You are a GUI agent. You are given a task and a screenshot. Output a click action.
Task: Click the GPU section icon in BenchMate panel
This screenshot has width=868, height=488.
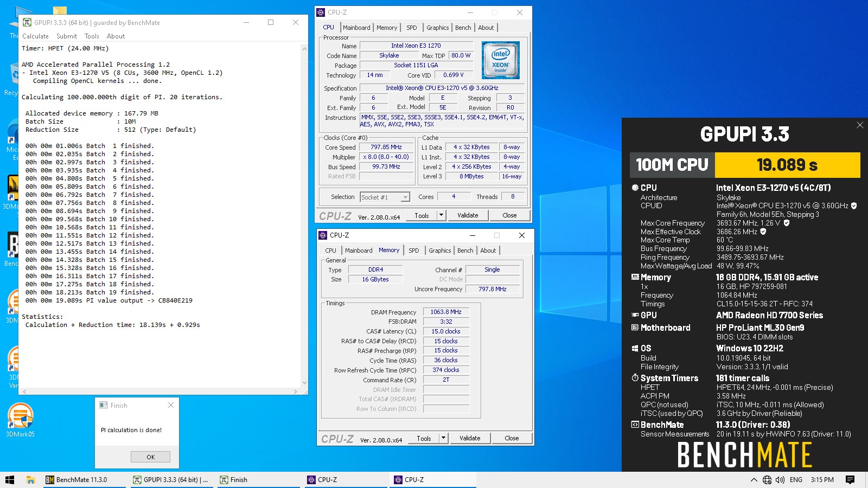pyautogui.click(x=635, y=315)
